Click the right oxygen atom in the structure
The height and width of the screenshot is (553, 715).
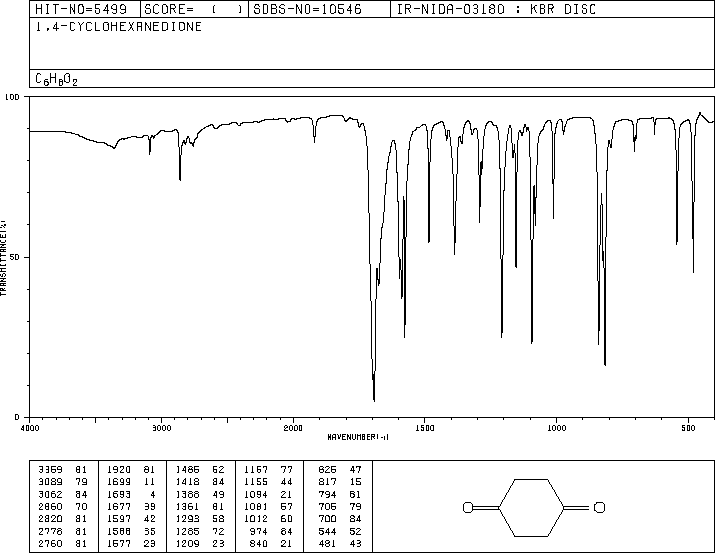[x=600, y=507]
